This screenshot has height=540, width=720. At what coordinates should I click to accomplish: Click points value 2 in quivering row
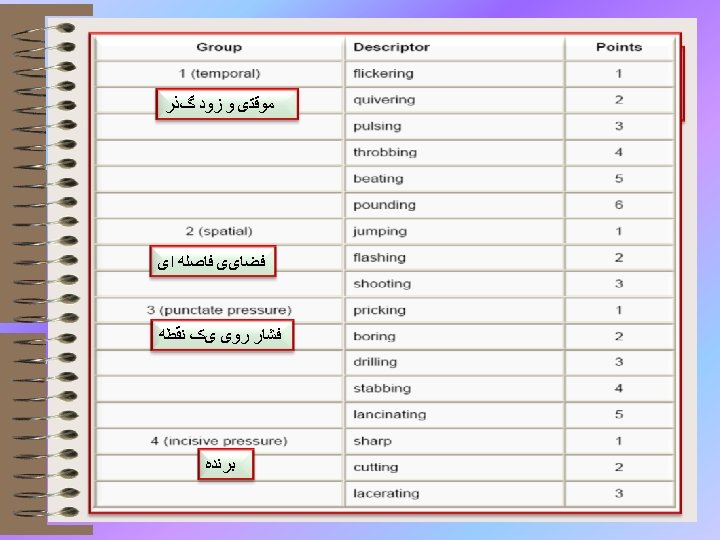pyautogui.click(x=619, y=100)
